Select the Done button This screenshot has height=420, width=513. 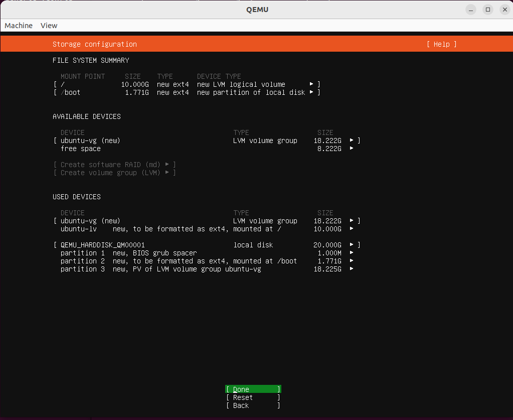253,389
